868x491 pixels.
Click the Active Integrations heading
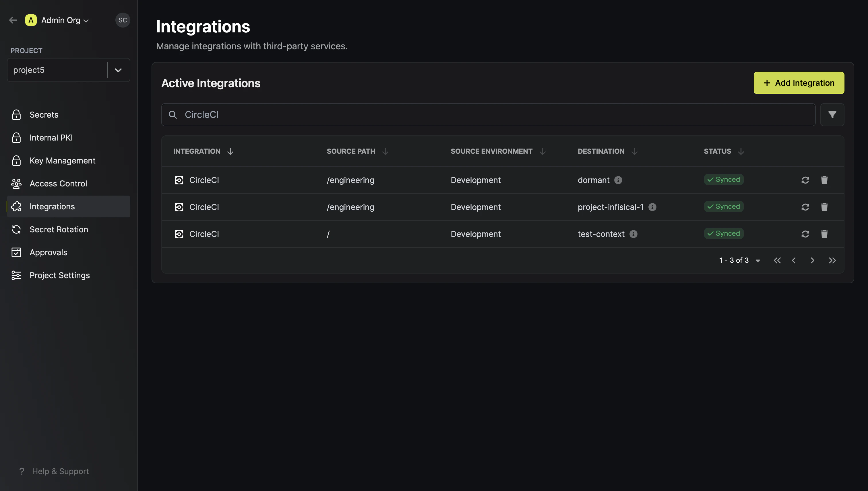211,83
